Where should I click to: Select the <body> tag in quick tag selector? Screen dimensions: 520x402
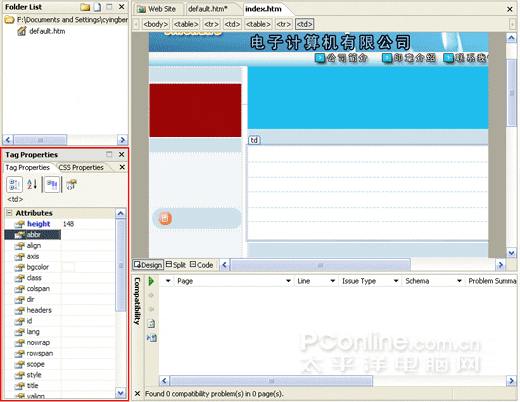click(155, 24)
